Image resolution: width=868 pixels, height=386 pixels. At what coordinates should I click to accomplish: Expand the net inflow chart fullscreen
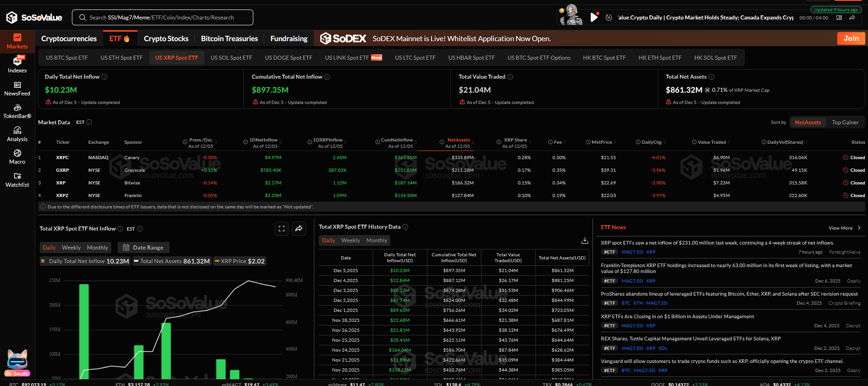pyautogui.click(x=281, y=229)
